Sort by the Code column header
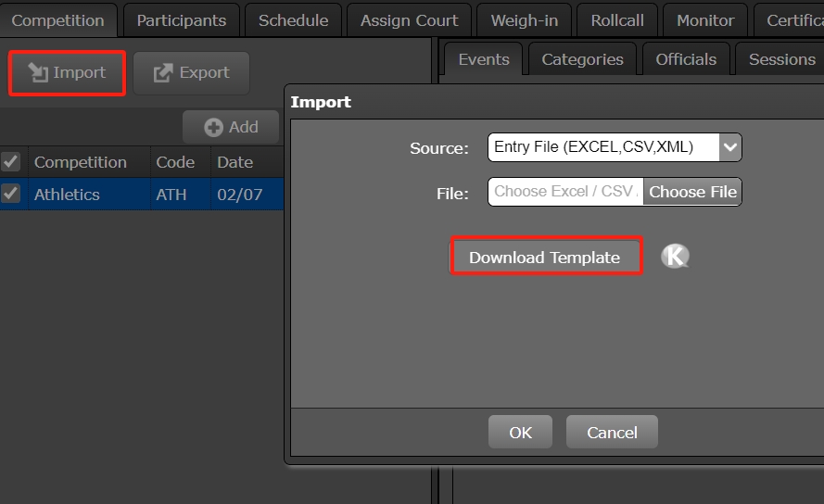824x504 pixels. pos(175,162)
